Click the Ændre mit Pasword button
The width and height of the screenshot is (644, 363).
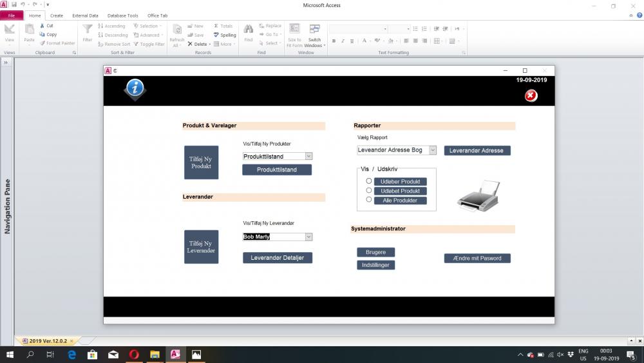point(477,258)
